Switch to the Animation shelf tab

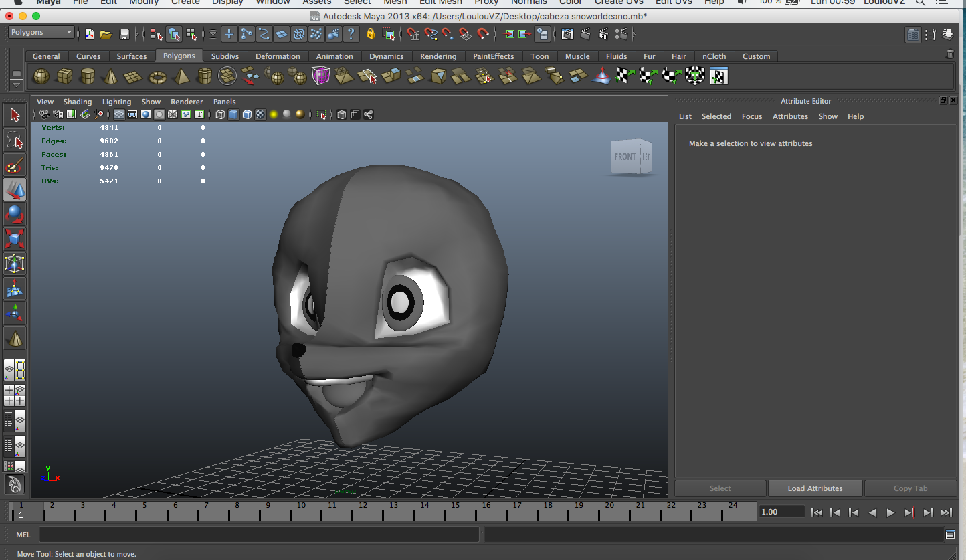pos(334,56)
